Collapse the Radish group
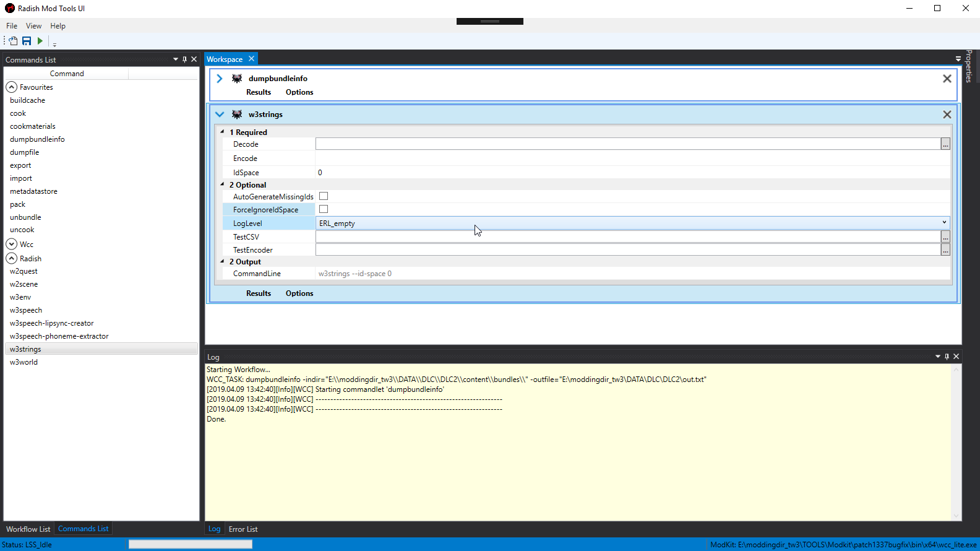The image size is (980, 551). pyautogui.click(x=11, y=258)
